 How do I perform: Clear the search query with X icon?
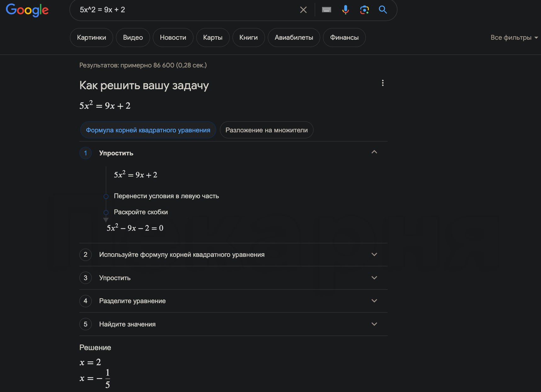[x=303, y=10]
